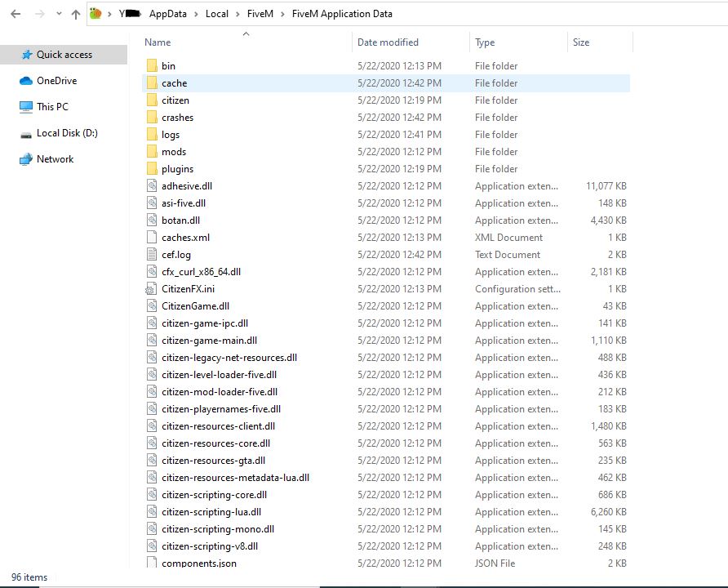Click the Forward navigation arrow
728x588 pixels.
(40, 14)
